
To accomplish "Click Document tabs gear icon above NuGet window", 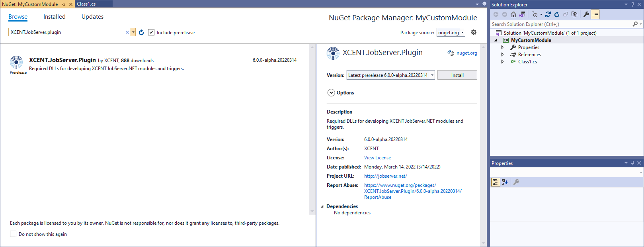I will pyautogui.click(x=484, y=4).
